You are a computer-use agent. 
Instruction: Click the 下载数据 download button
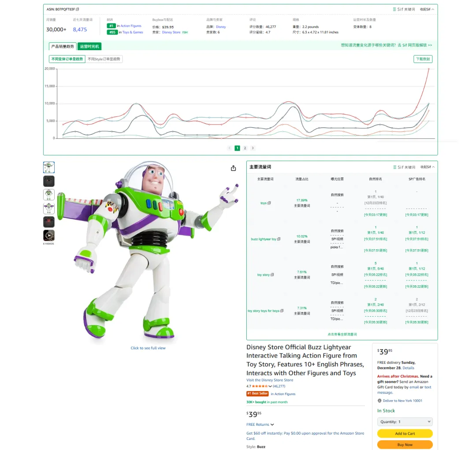[423, 59]
